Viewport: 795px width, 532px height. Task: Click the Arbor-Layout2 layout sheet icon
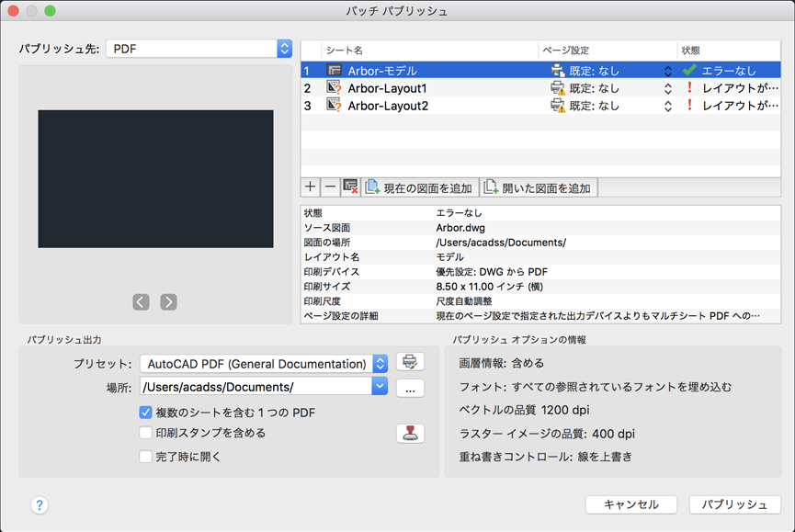(x=335, y=105)
